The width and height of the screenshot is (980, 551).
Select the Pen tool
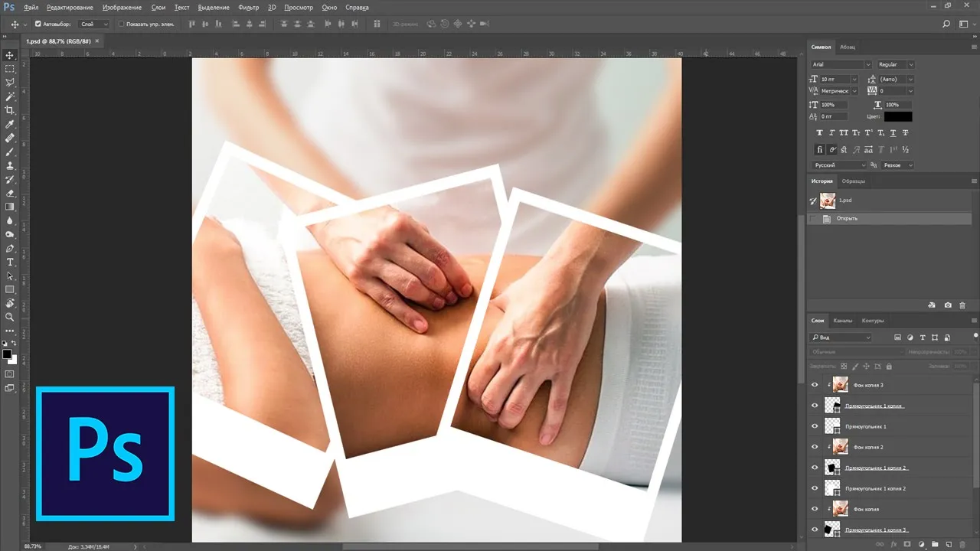tap(10, 249)
